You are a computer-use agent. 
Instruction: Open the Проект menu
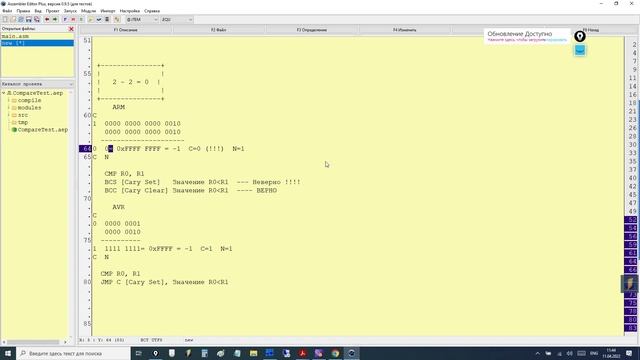(x=53, y=11)
